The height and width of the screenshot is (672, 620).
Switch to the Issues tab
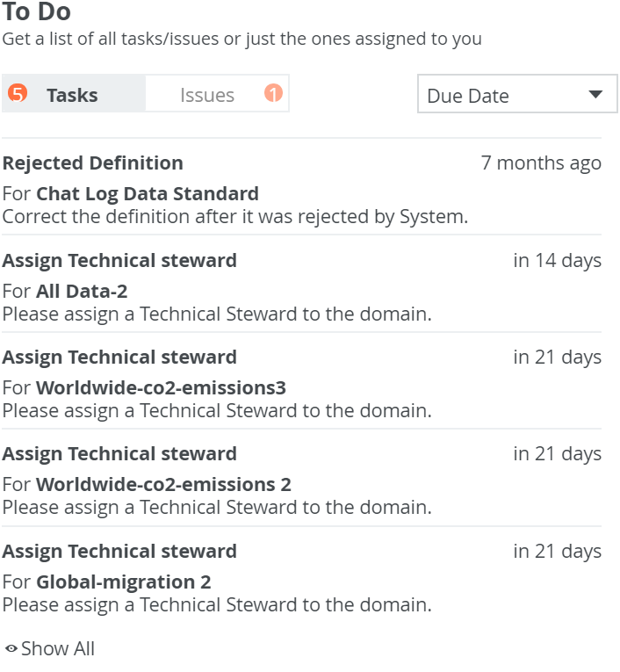207,95
